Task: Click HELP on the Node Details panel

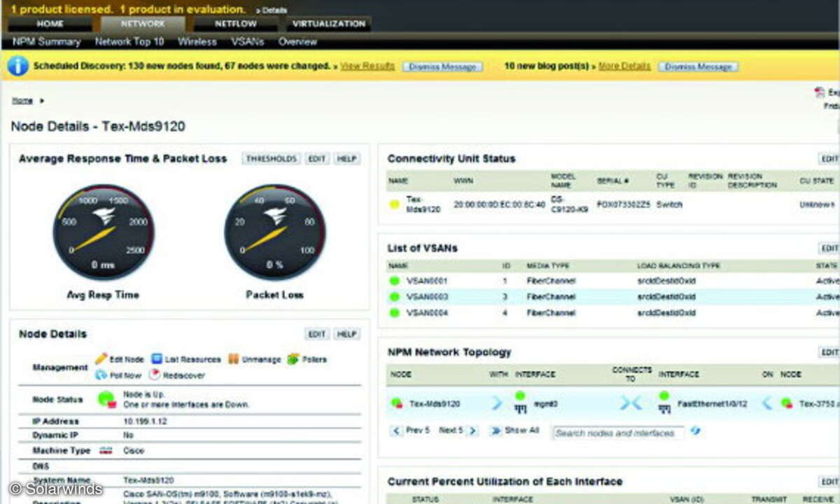Action: pyautogui.click(x=347, y=334)
